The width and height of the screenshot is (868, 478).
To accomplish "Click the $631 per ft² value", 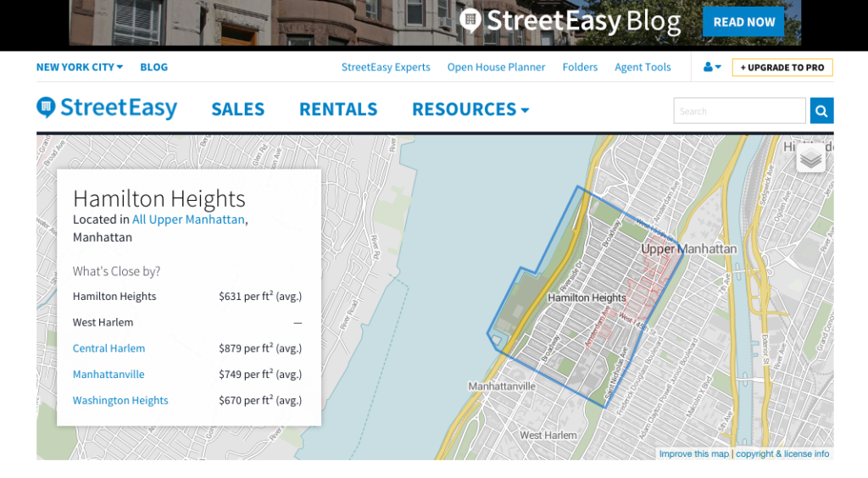I will pos(260,296).
